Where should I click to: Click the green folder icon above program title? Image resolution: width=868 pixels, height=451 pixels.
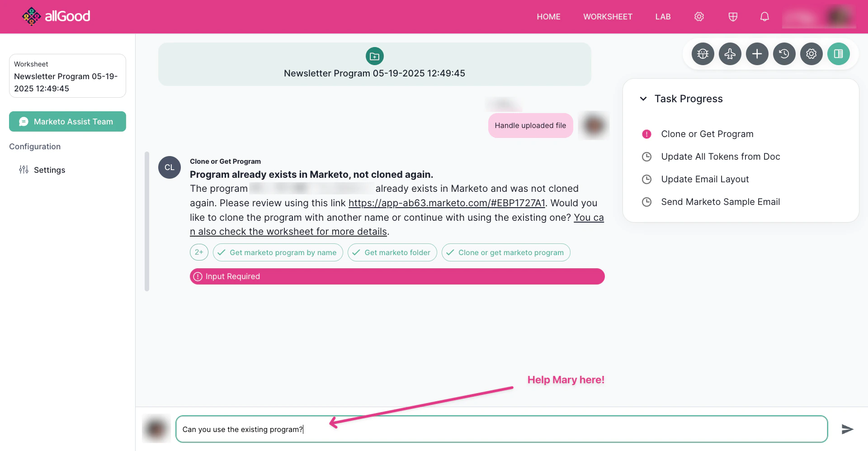click(374, 56)
